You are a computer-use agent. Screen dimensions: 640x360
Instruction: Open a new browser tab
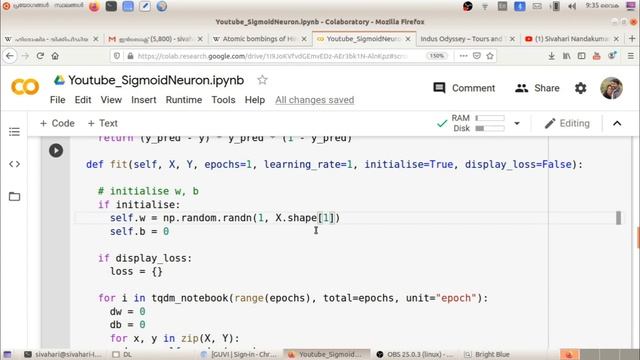pyautogui.click(x=632, y=39)
